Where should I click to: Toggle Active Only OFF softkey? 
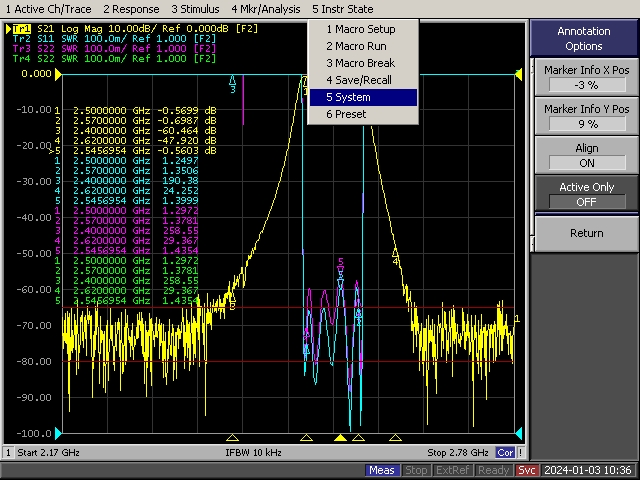tap(586, 194)
